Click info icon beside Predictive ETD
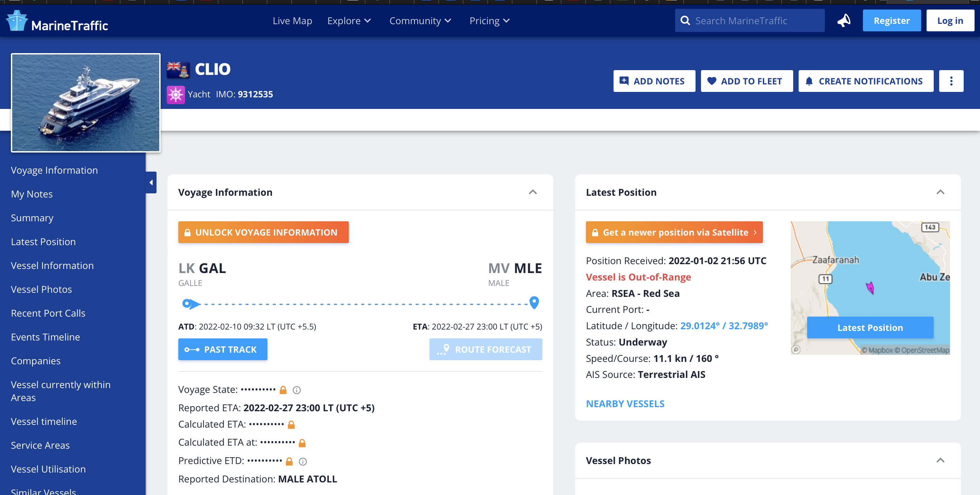Screen dimensions: 980x495 click(x=303, y=462)
